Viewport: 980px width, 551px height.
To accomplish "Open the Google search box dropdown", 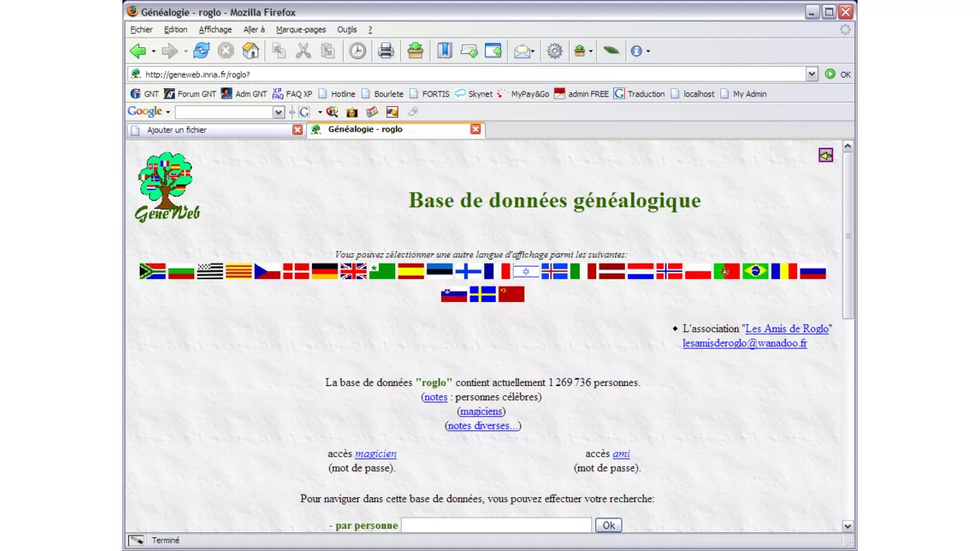I will [x=278, y=112].
